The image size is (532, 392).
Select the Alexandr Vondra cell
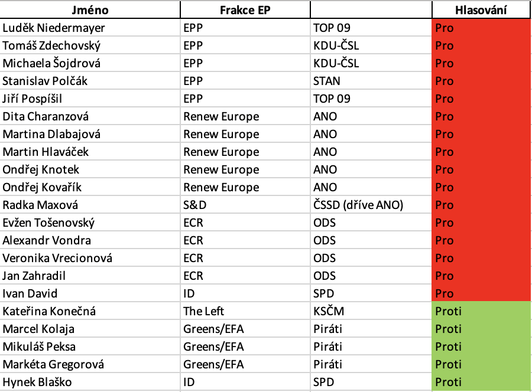click(x=90, y=240)
